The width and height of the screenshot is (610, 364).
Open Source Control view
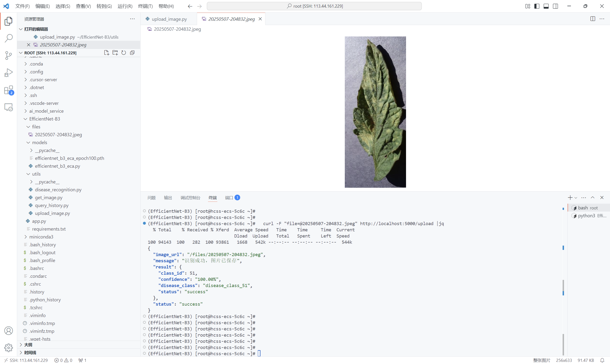point(9,56)
